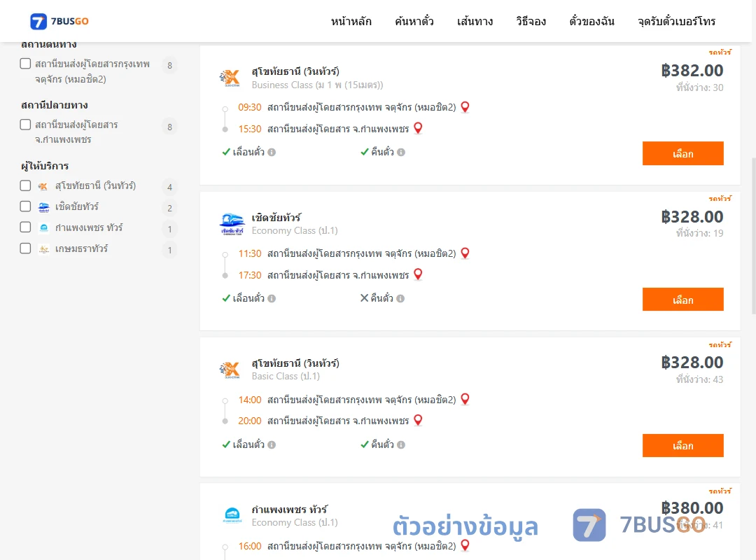Show เลื่อนตั๋ว info icon on 14:00 trip
Viewport: 756px width, 560px height.
click(272, 444)
